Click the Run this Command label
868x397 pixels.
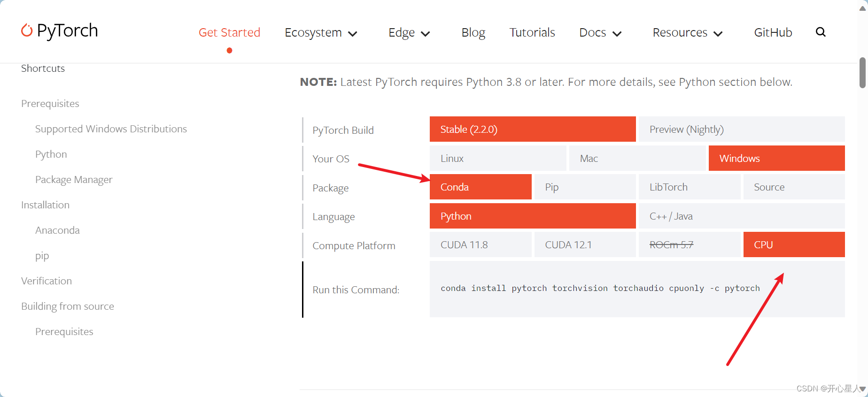356,290
